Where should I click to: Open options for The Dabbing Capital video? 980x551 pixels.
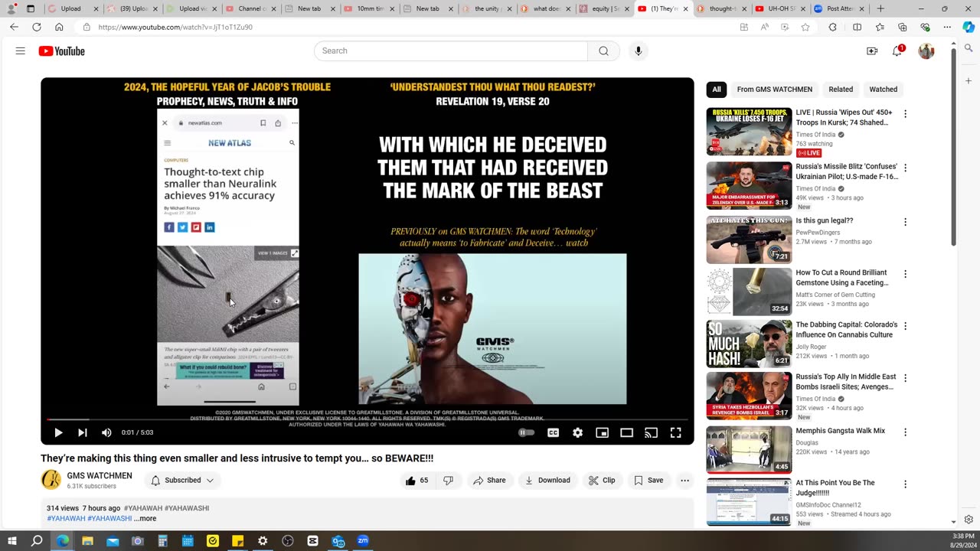pyautogui.click(x=905, y=326)
